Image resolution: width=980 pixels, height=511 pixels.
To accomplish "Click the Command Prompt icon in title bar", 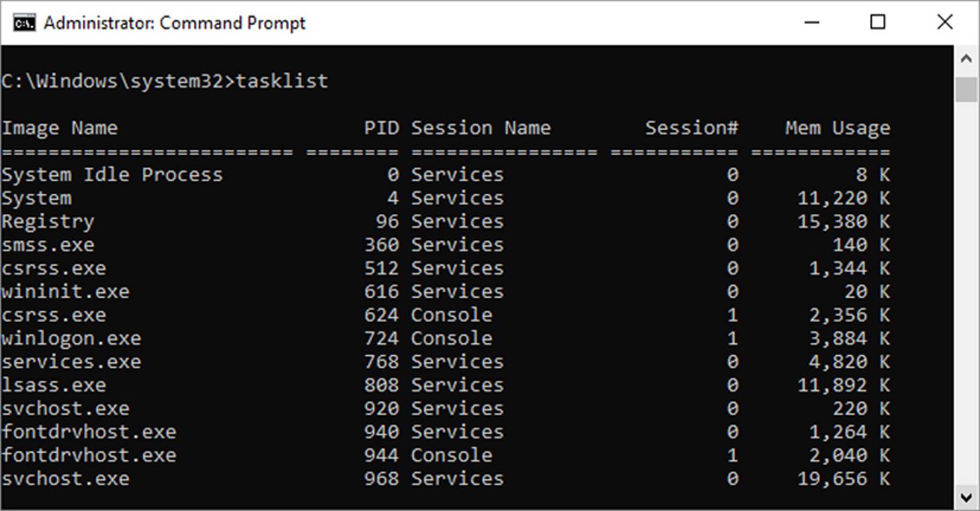I will [25, 23].
